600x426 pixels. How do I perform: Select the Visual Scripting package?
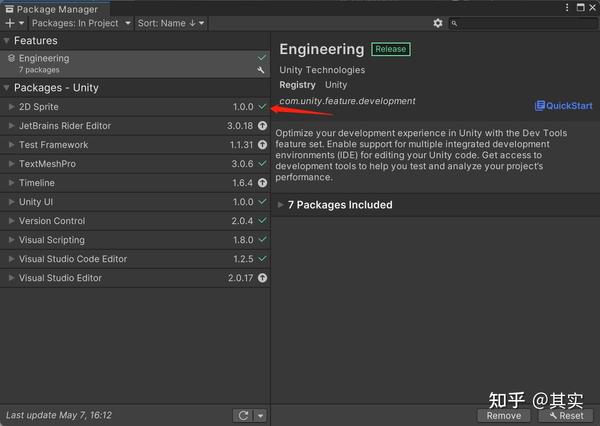[x=52, y=240]
